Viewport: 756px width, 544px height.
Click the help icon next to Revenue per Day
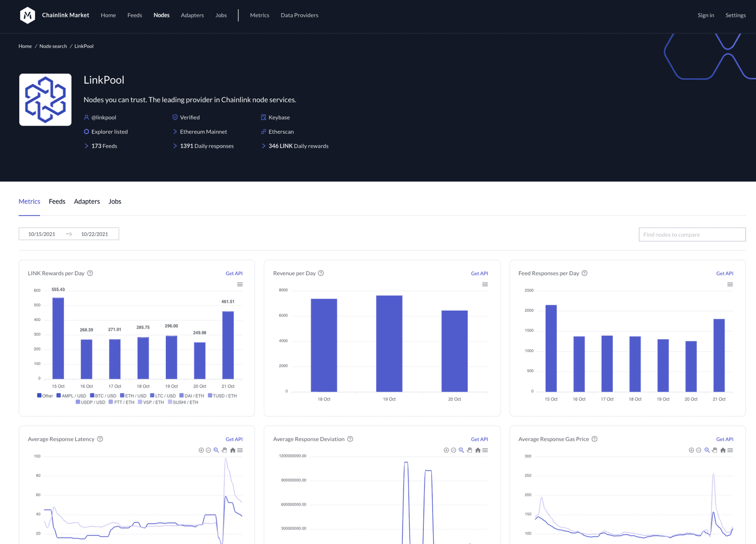coord(321,273)
